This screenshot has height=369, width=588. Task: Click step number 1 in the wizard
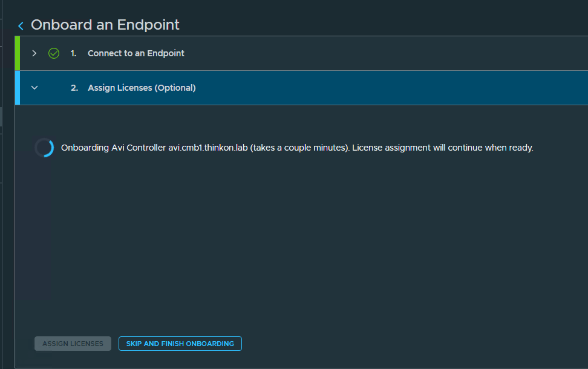click(74, 53)
